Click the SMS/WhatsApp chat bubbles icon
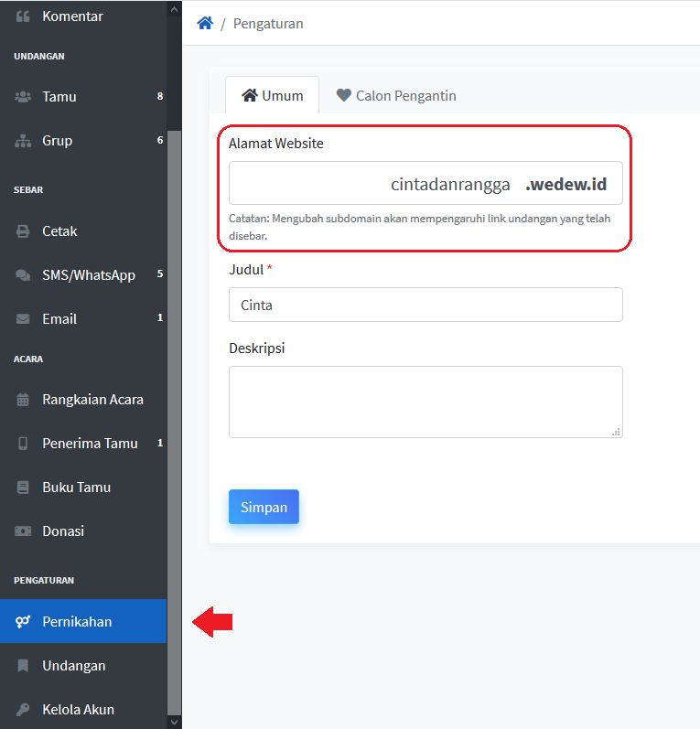The width and height of the screenshot is (700, 729). (23, 275)
